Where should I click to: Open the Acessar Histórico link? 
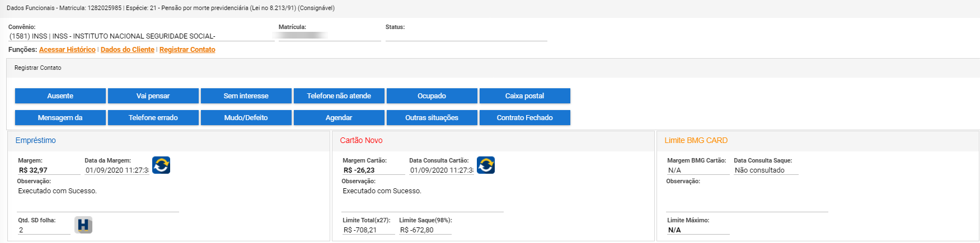tap(67, 50)
